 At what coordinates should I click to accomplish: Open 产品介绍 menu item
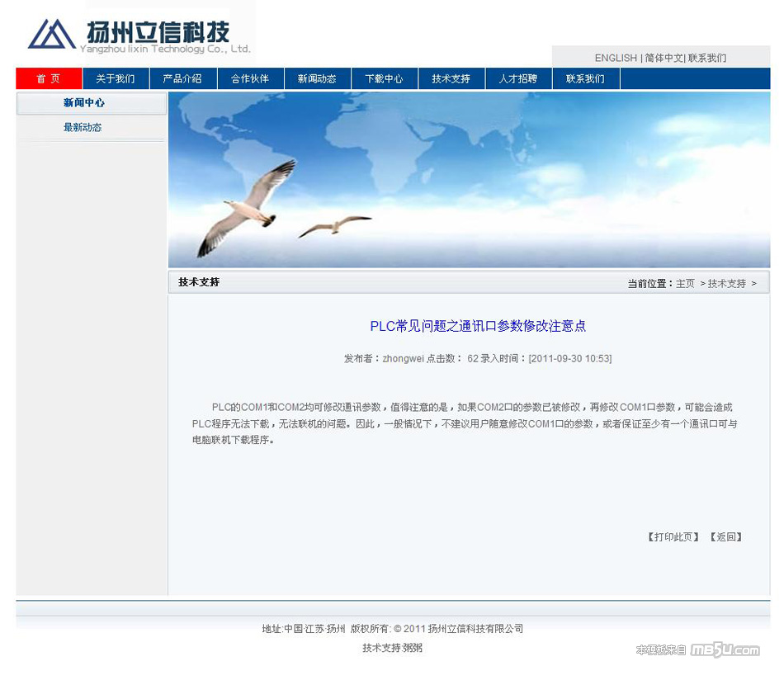182,79
